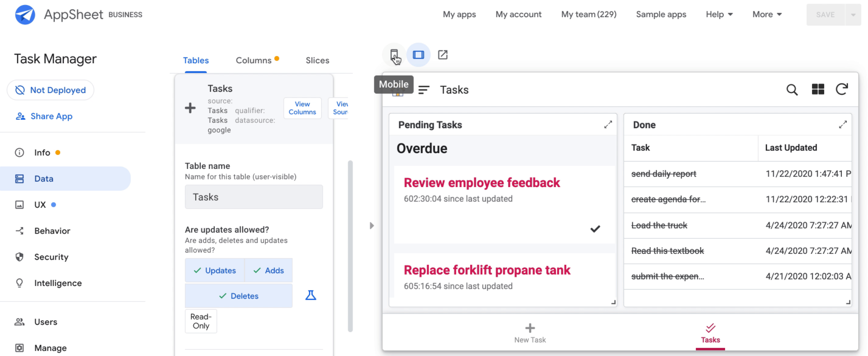Open My account page
The width and height of the screenshot is (868, 356).
pos(519,14)
